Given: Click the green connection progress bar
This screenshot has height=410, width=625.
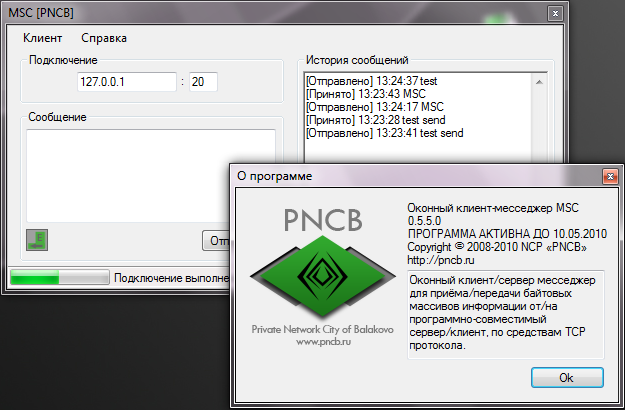Looking at the screenshot, I should pyautogui.click(x=57, y=277).
